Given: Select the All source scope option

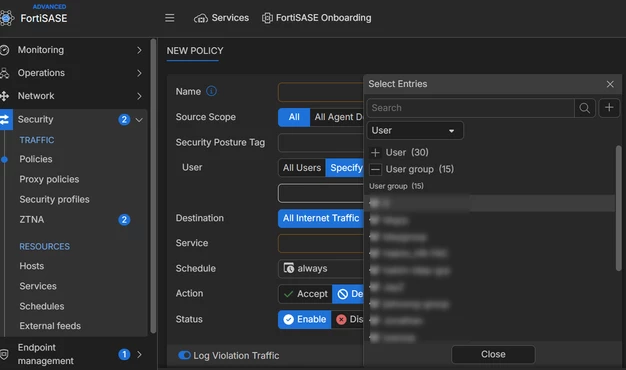Looking at the screenshot, I should coord(294,117).
